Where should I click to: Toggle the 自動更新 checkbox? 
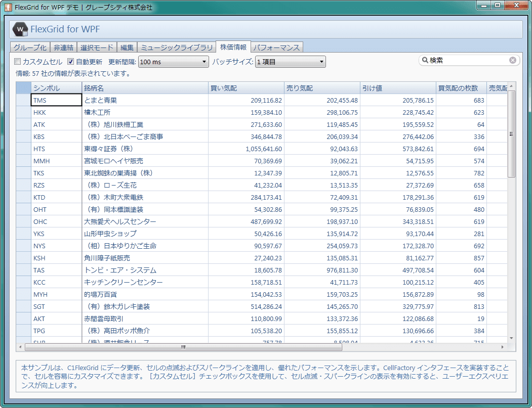coord(70,62)
